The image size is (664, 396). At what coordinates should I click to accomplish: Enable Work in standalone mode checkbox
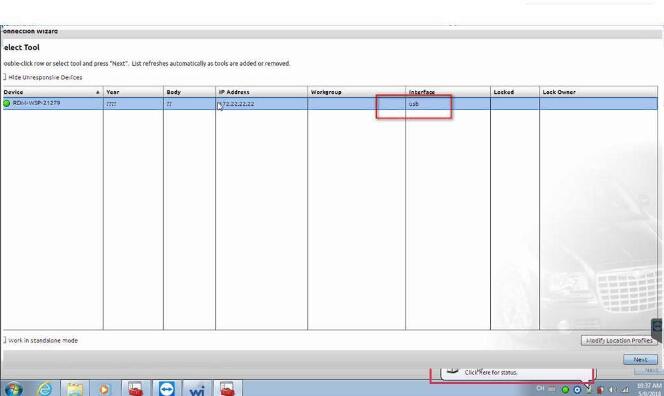click(x=5, y=340)
